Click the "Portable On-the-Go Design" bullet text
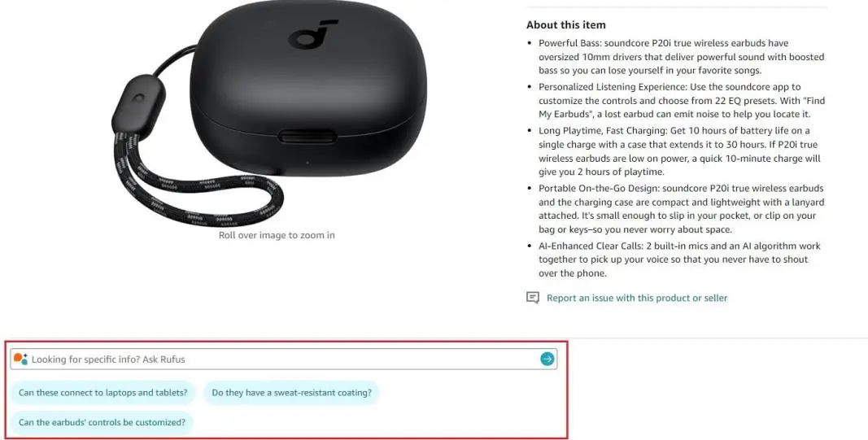Image resolution: width=868 pixels, height=440 pixels. (681, 209)
